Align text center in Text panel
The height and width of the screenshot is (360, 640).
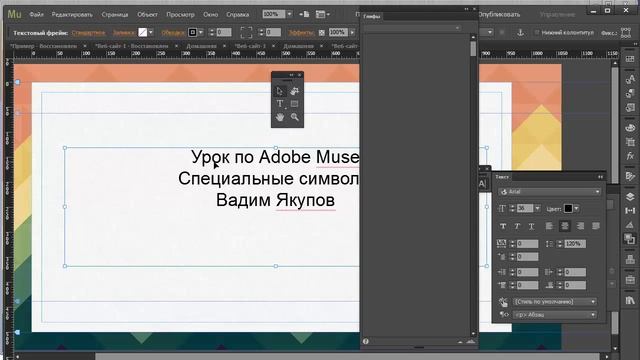click(x=565, y=226)
